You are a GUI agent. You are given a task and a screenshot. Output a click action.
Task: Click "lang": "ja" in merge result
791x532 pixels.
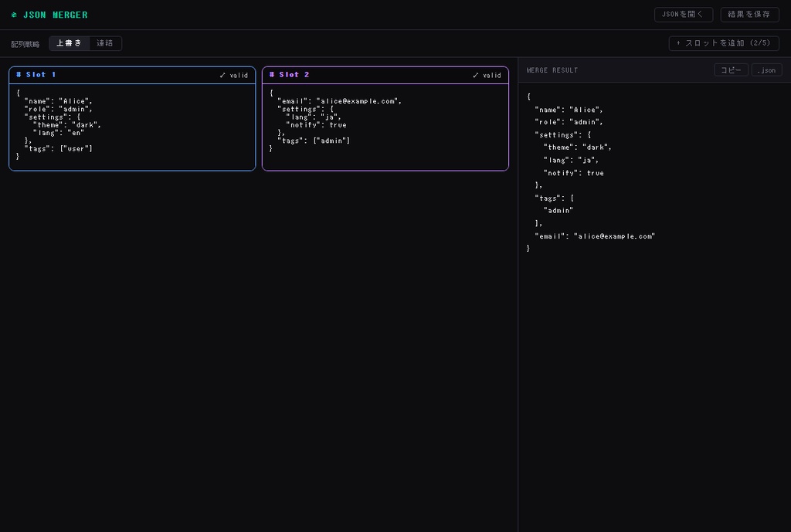click(571, 160)
